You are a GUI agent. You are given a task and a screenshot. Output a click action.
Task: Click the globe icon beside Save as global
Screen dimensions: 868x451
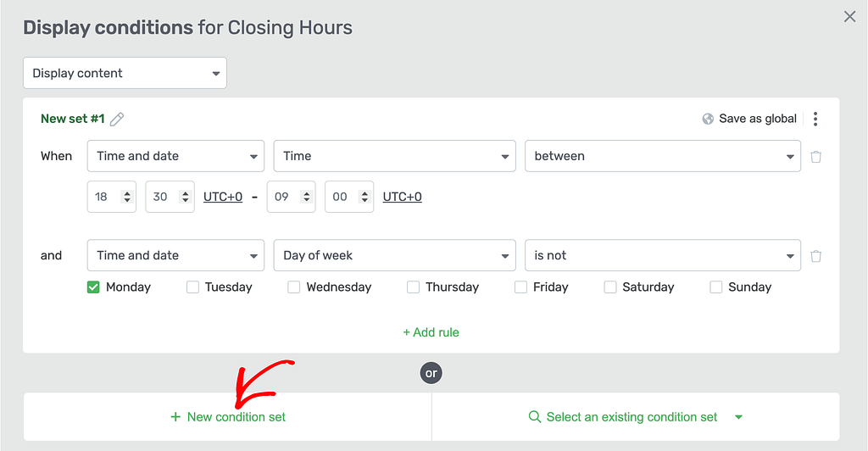click(708, 119)
